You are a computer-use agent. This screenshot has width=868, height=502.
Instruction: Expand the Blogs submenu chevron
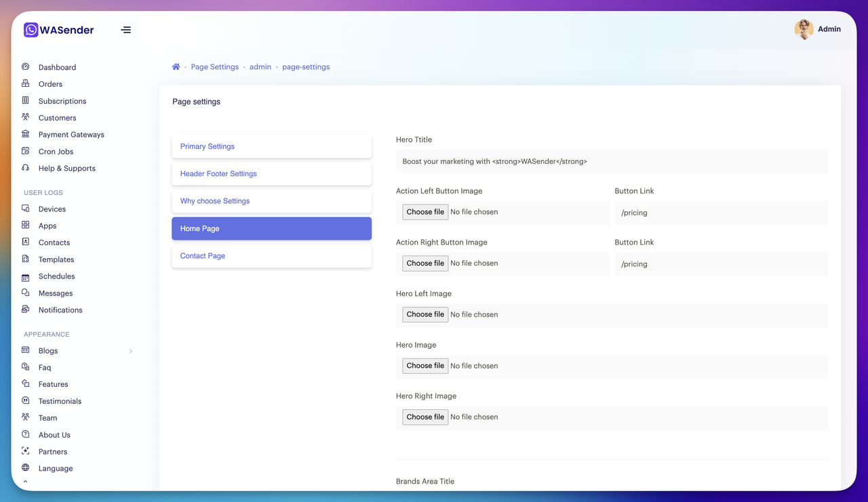tap(131, 351)
